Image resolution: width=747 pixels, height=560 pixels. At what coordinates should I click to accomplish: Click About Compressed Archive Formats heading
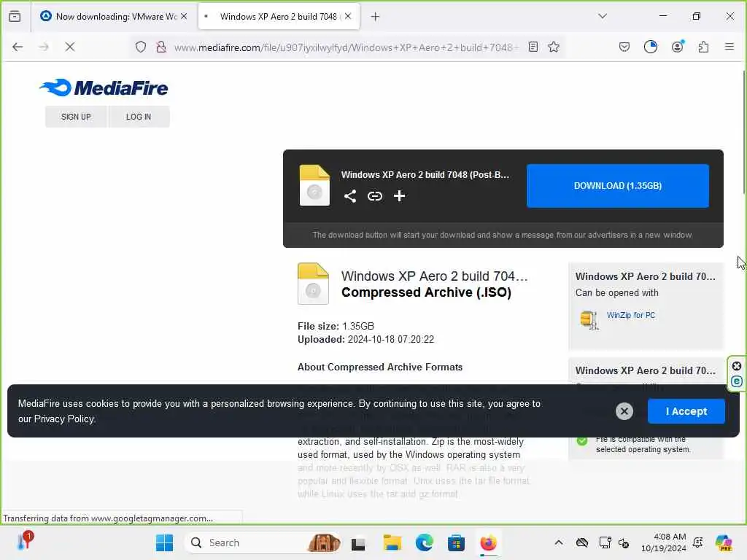(x=379, y=367)
